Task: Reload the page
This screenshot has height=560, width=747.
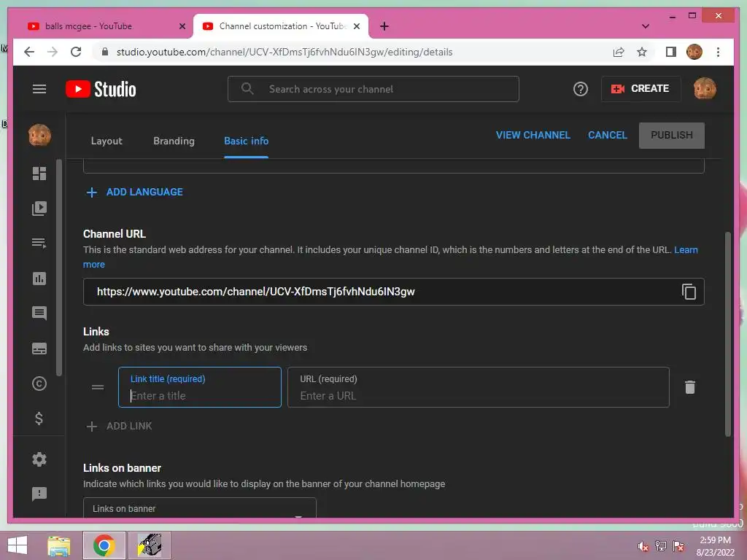Action: pos(76,52)
